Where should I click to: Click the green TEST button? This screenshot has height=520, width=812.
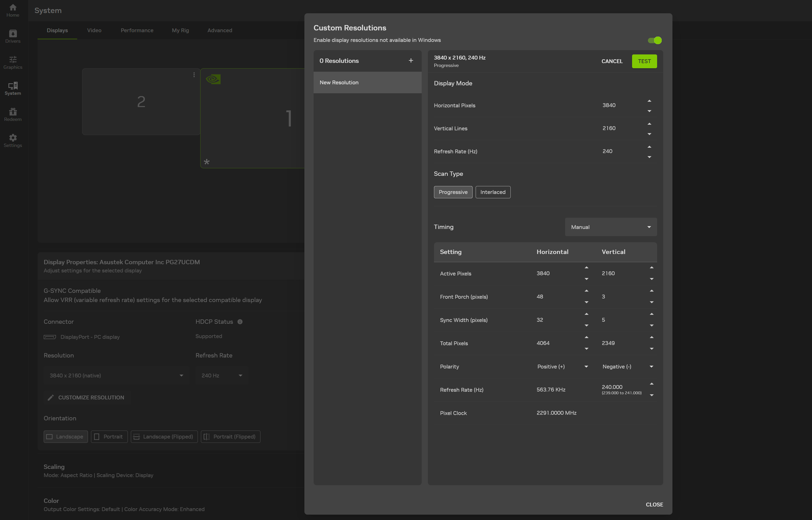[644, 61]
